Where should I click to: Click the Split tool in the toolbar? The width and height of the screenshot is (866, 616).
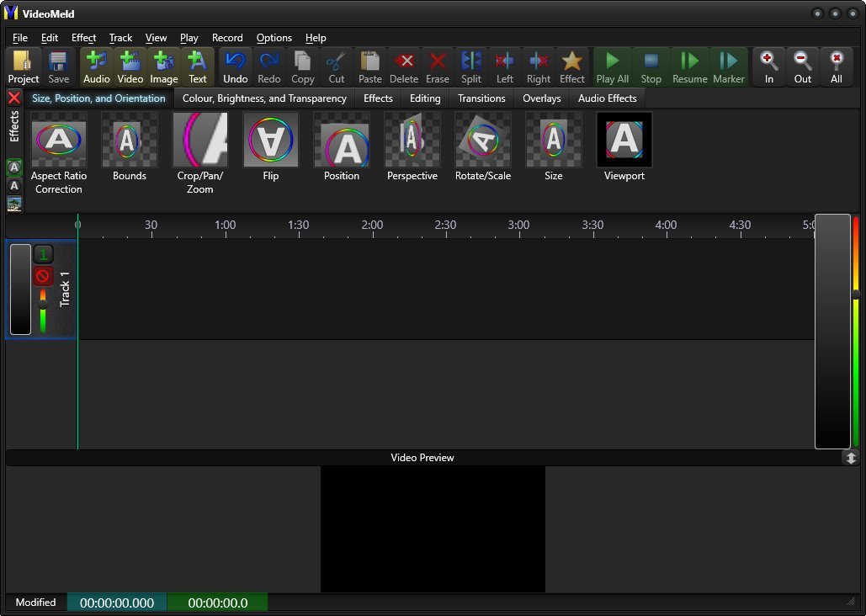coord(471,67)
